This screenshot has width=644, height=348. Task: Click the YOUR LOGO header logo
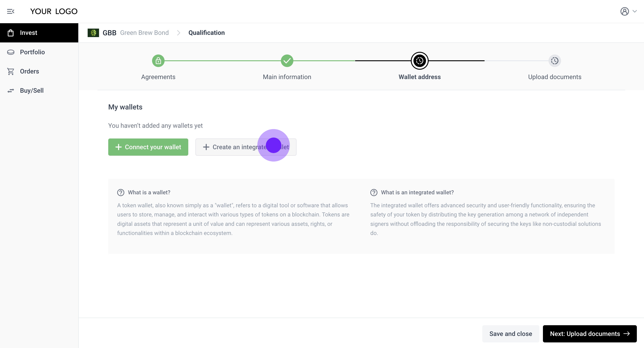(54, 11)
